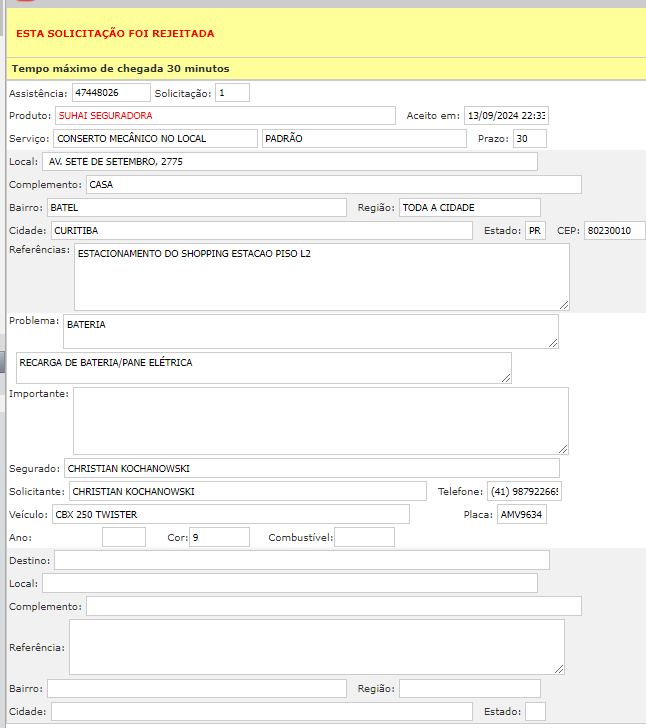646x728 pixels.
Task: Focus the CEP field
Action: pyautogui.click(x=614, y=231)
